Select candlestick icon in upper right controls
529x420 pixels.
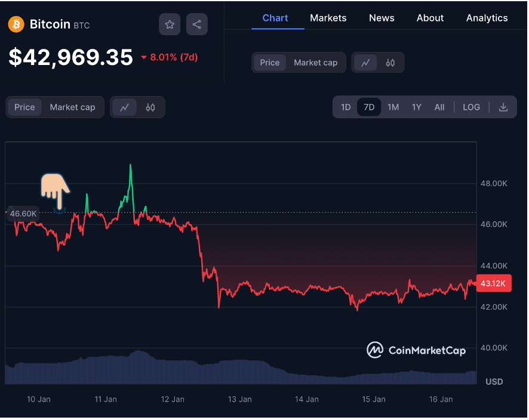[390, 63]
